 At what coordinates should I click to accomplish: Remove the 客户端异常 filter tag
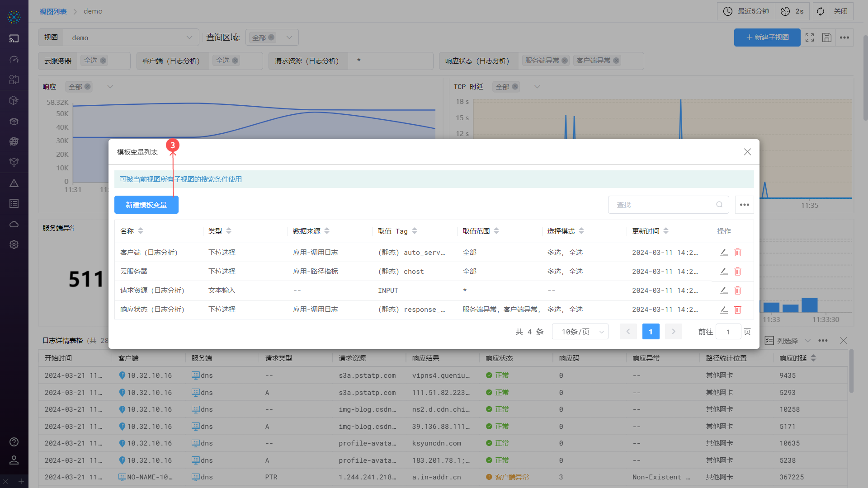click(x=616, y=61)
